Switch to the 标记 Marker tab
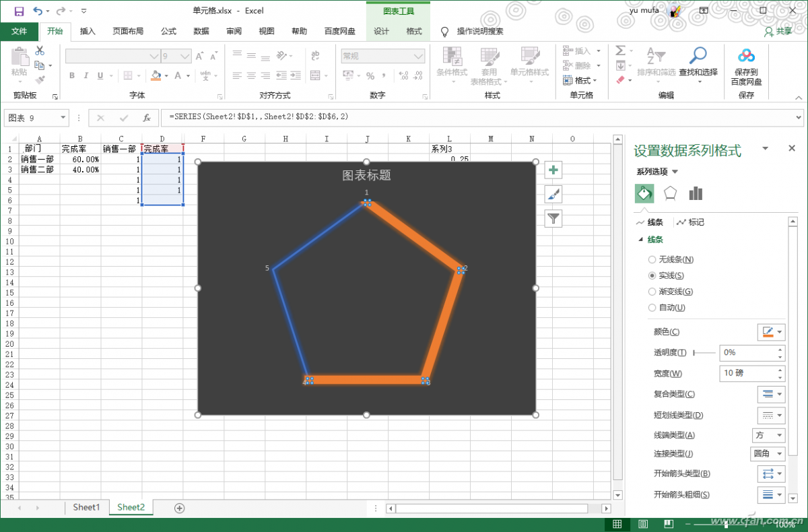The image size is (808, 532). pyautogui.click(x=690, y=222)
